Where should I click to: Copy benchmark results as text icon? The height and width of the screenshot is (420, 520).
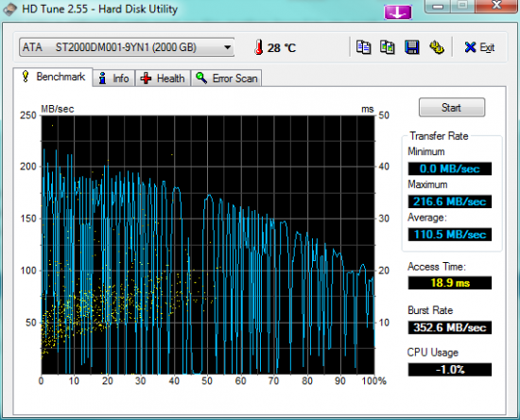click(363, 47)
